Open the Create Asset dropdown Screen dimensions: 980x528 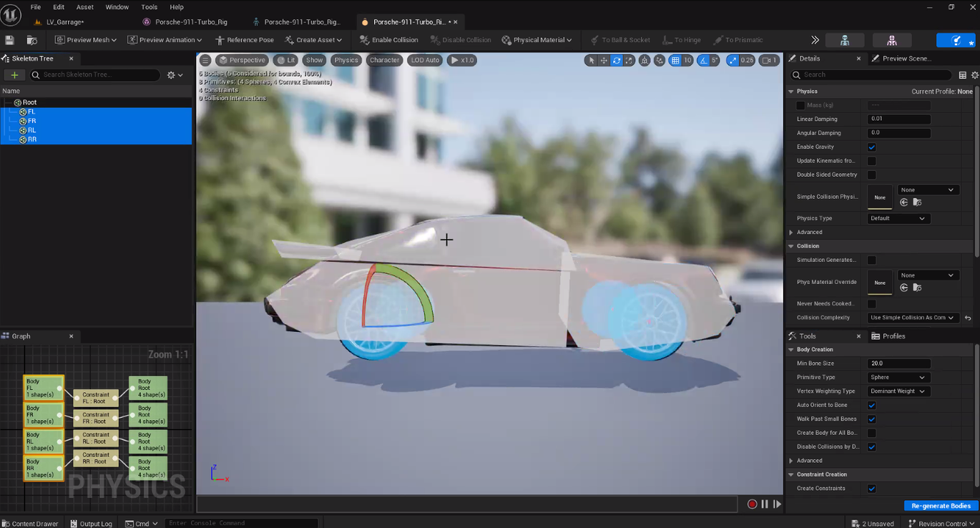point(313,40)
